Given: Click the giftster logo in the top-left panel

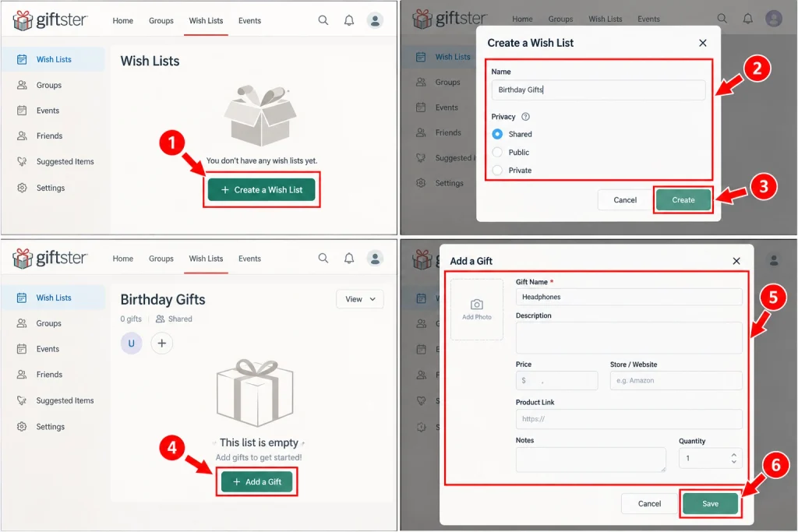Looking at the screenshot, I should point(50,20).
